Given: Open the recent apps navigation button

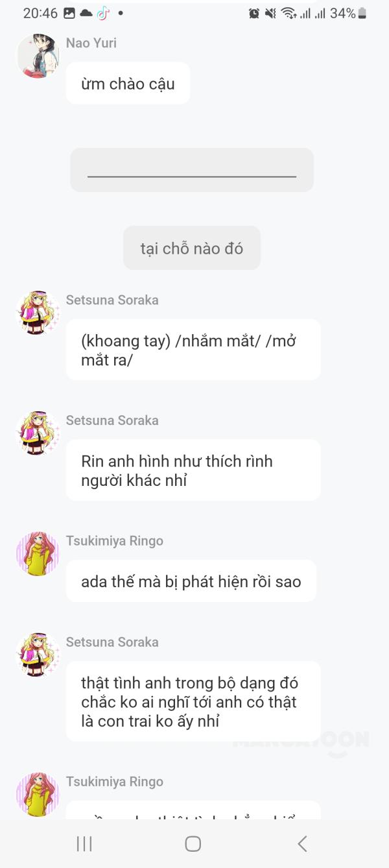Looking at the screenshot, I should 84,843.
